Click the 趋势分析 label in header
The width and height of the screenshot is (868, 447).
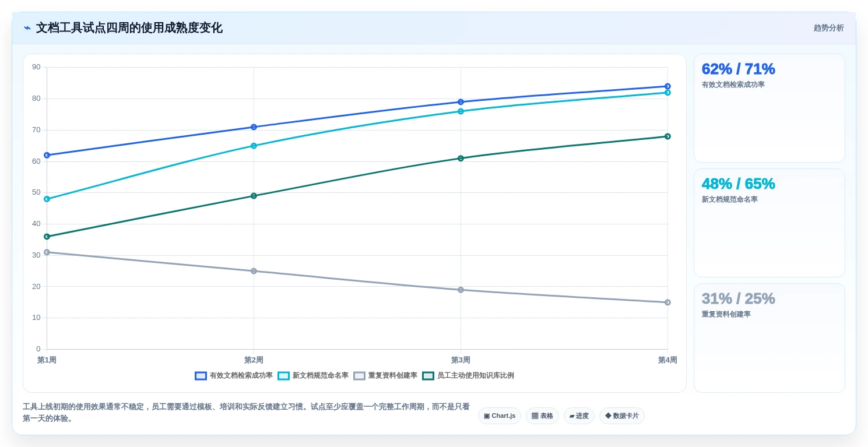click(828, 28)
